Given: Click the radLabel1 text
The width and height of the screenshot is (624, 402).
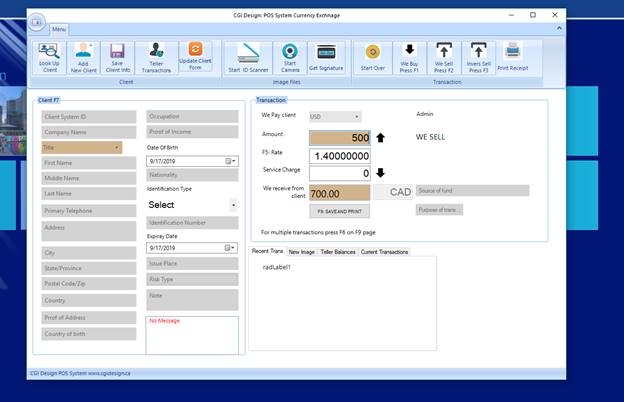Looking at the screenshot, I should point(277,267).
